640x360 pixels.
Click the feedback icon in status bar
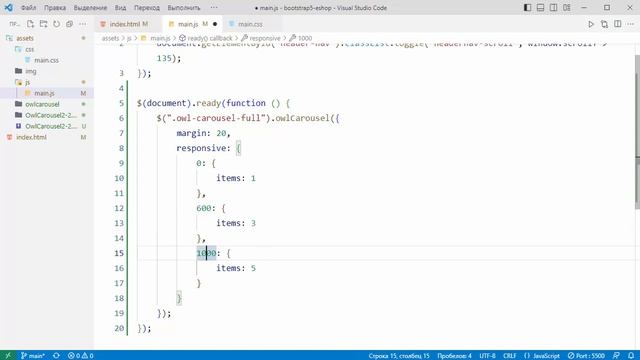[x=616, y=356]
